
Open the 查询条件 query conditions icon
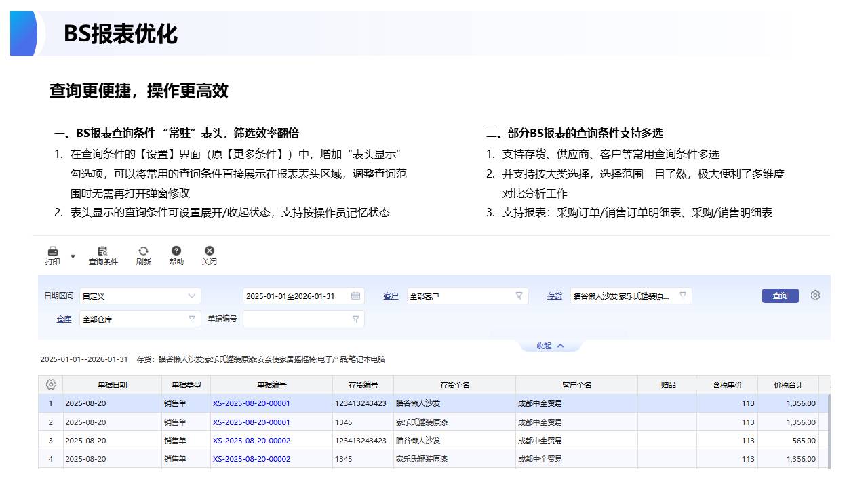103,251
